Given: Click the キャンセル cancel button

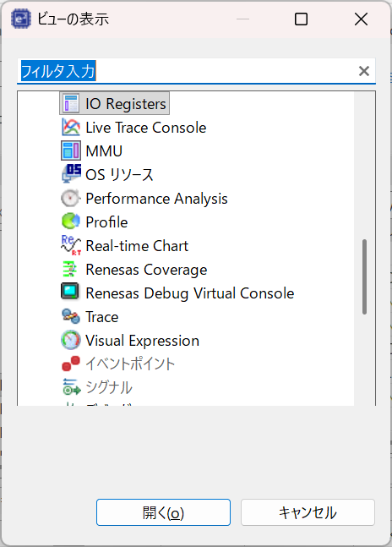Looking at the screenshot, I should [308, 512].
